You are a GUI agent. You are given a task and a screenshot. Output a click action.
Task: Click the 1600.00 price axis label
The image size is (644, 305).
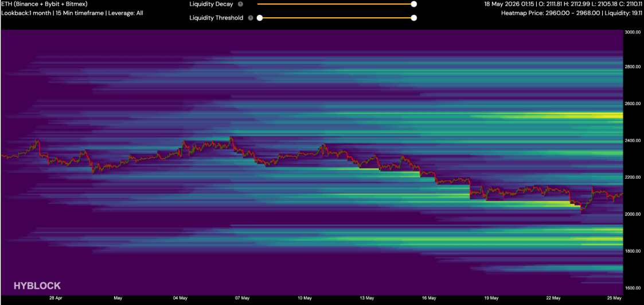pos(633,288)
